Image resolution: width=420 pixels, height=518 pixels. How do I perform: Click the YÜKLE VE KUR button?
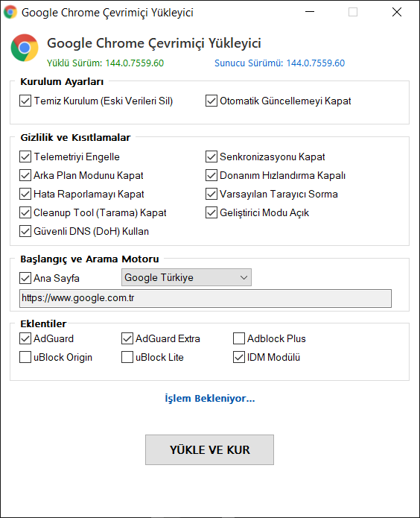pos(210,450)
